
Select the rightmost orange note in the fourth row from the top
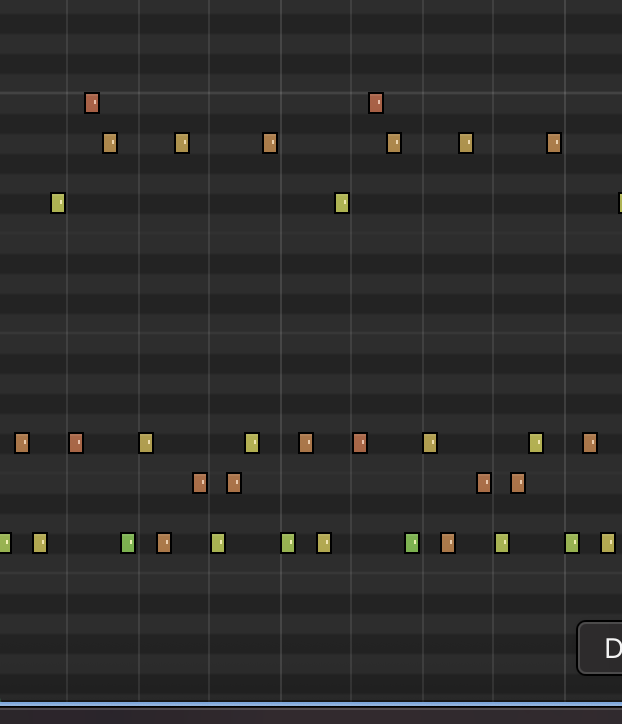point(590,443)
